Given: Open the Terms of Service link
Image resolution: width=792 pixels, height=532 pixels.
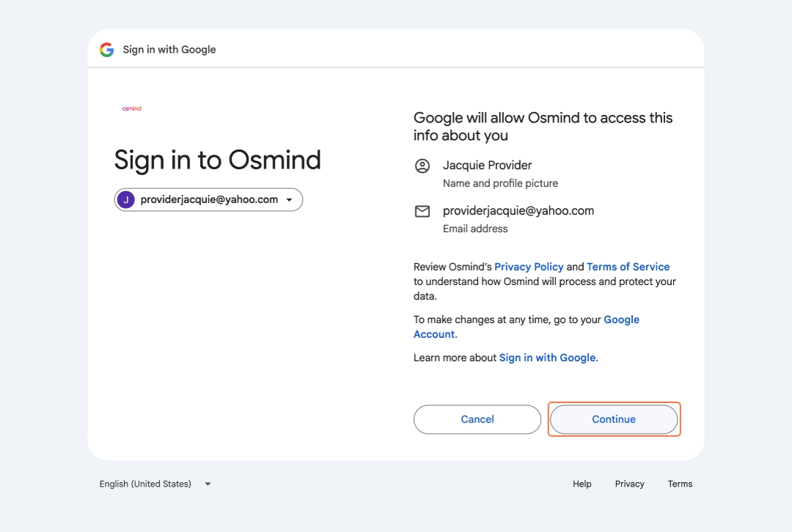Looking at the screenshot, I should (x=628, y=267).
